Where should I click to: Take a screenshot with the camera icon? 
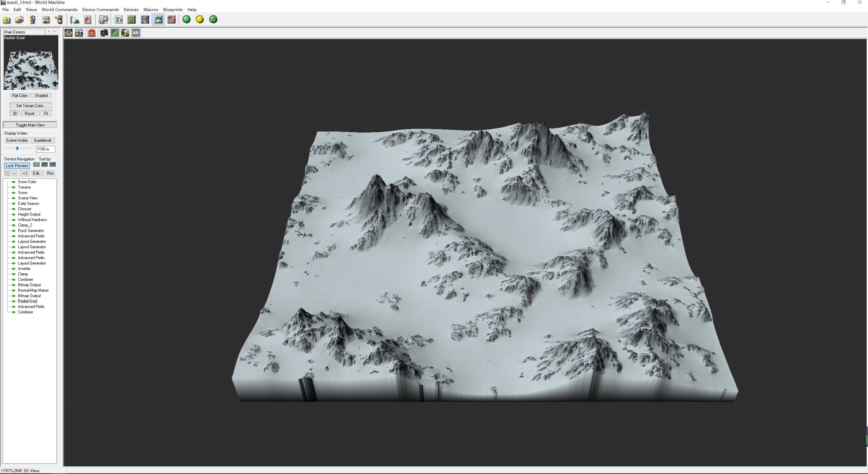click(x=104, y=33)
